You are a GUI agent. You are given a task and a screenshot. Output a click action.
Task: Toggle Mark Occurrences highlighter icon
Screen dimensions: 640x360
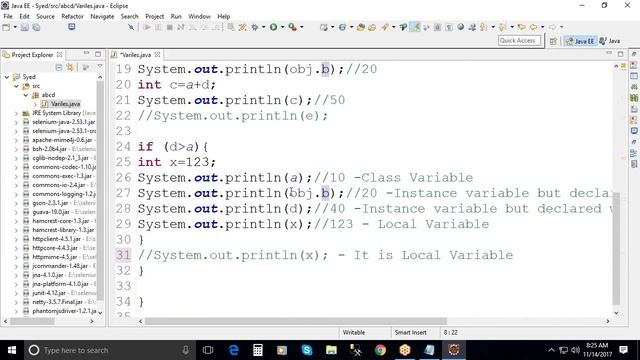coord(415,27)
